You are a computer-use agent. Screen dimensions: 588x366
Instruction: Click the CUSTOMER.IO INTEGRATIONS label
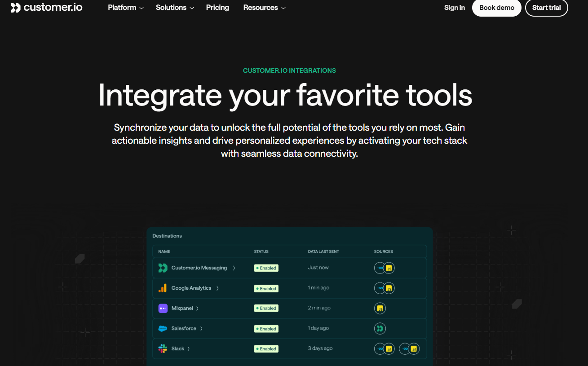[289, 71]
